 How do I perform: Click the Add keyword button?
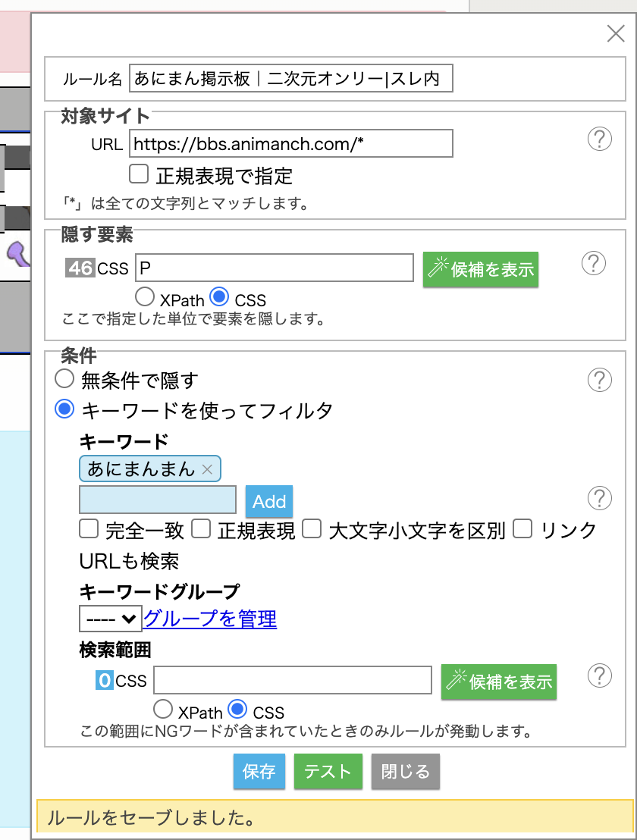pyautogui.click(x=269, y=501)
